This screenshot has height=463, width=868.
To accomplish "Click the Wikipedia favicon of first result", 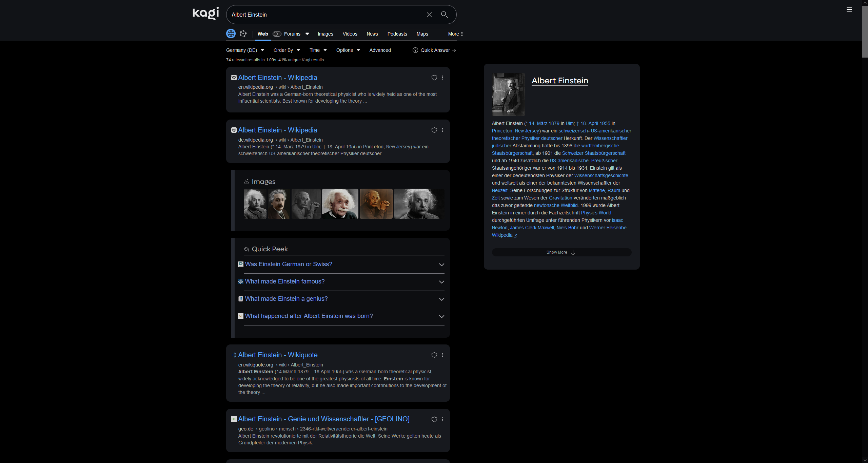I will pyautogui.click(x=234, y=78).
